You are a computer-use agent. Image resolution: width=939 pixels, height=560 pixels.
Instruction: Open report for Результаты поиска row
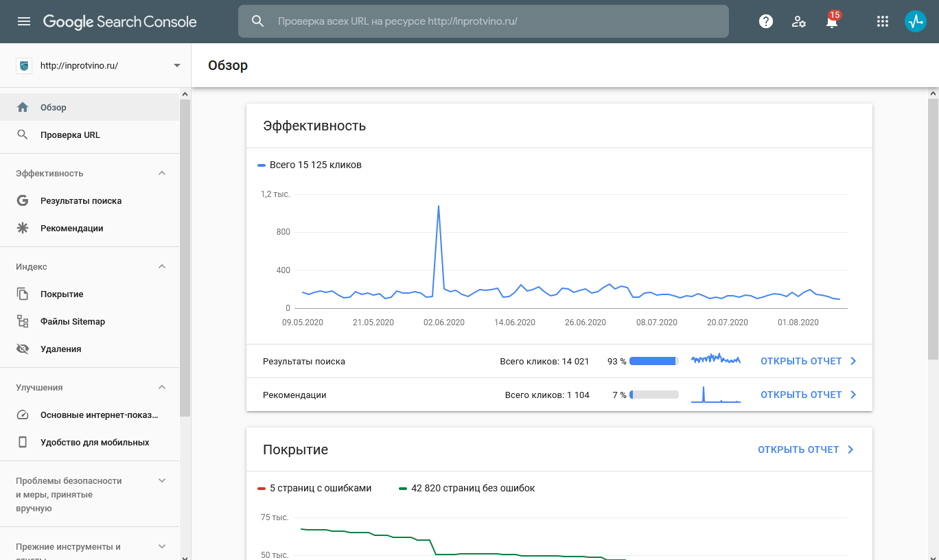[808, 361]
